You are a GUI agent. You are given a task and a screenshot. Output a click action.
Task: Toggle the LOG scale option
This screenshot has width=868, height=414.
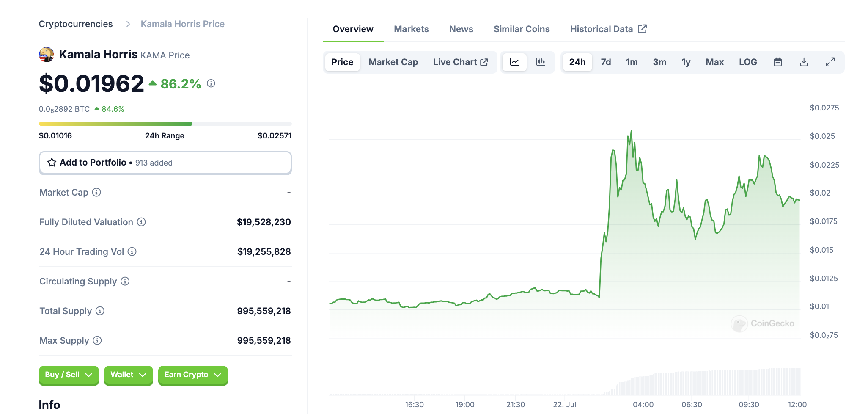748,62
